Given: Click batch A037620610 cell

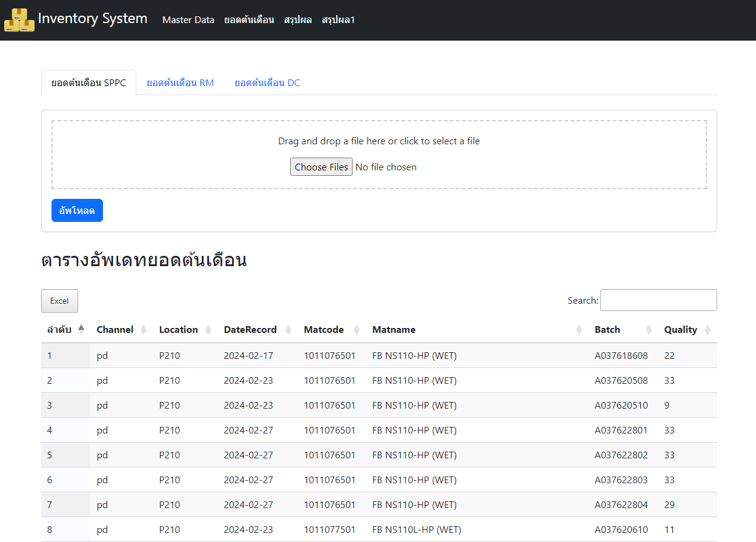Looking at the screenshot, I should (621, 530).
